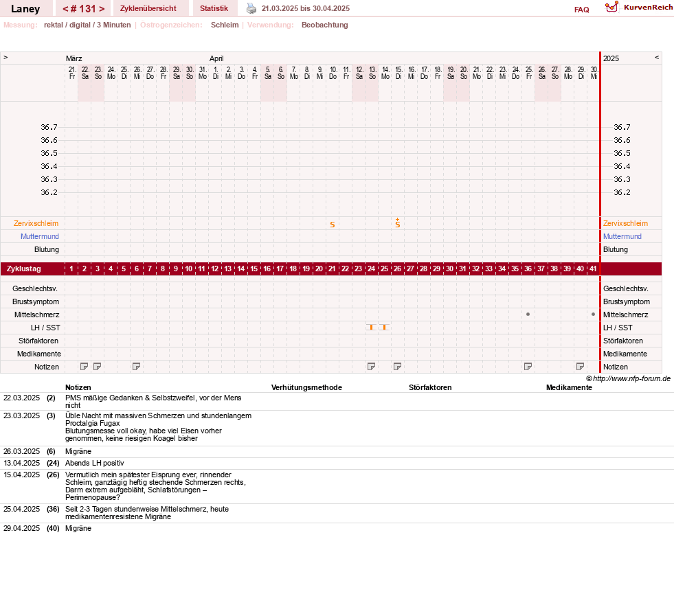Click left Geschlechtsv. row label
The height and width of the screenshot is (616, 674).
click(35, 288)
